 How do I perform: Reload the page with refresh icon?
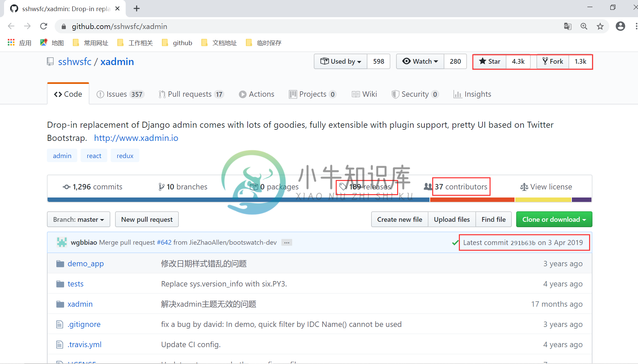click(44, 26)
